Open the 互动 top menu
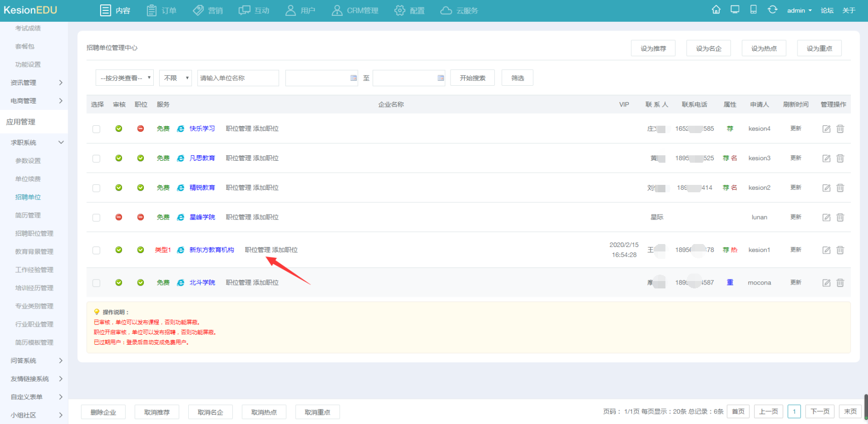Screen dimensions: 868x424 click(x=254, y=10)
